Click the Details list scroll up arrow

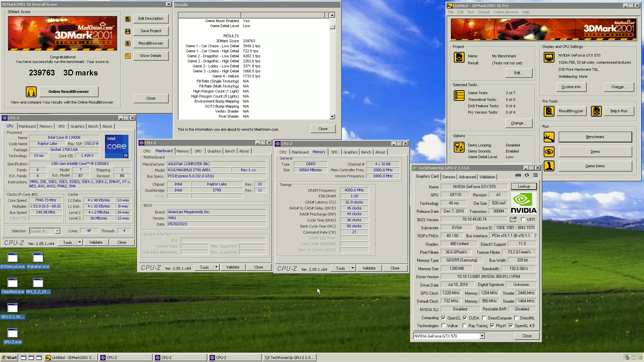[332, 15]
